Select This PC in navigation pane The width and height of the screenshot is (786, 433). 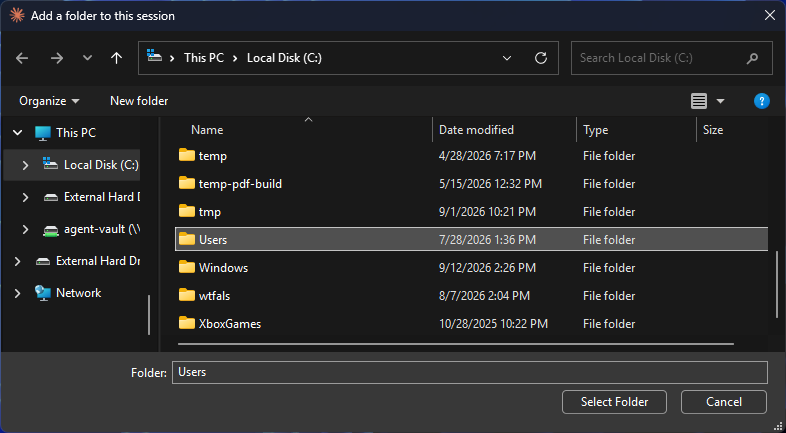76,133
